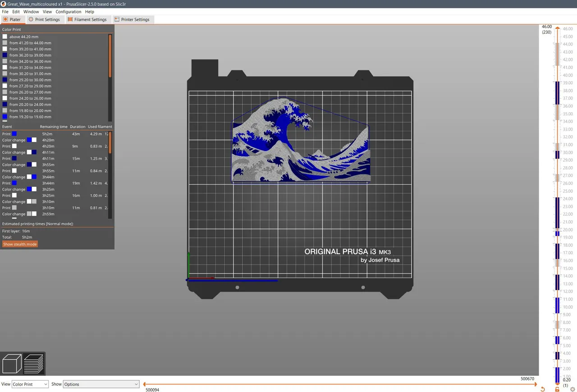577x392 pixels.
Task: Open the layer slider gear settings icon
Action: pyautogui.click(x=572, y=389)
